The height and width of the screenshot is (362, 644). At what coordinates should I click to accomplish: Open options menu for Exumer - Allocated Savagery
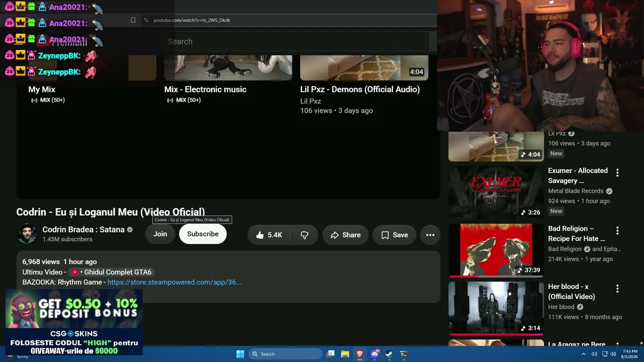coord(617,172)
